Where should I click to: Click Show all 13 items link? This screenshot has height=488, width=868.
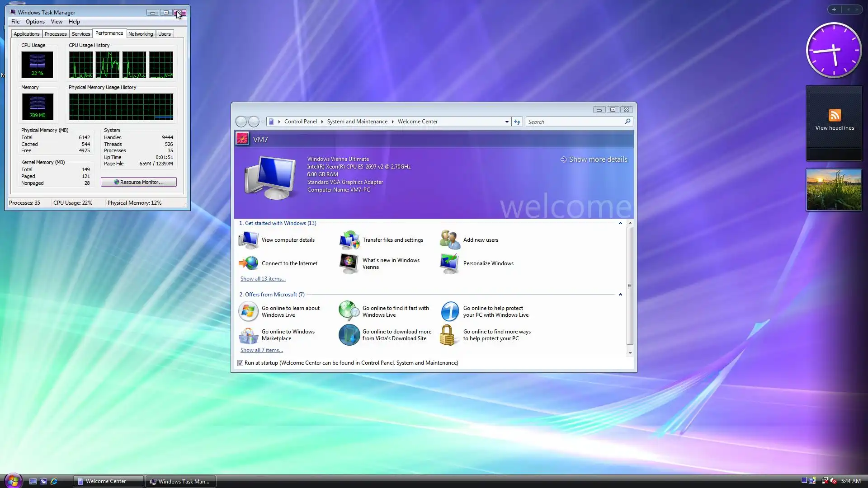pyautogui.click(x=263, y=279)
